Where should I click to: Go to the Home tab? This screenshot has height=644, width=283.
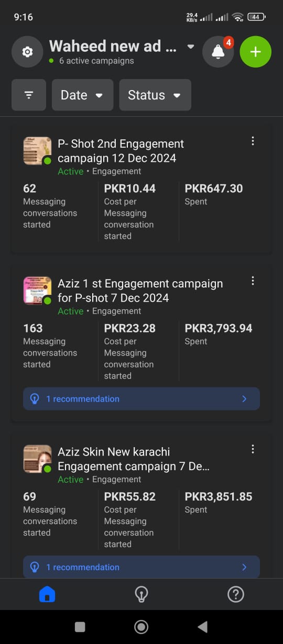click(47, 594)
